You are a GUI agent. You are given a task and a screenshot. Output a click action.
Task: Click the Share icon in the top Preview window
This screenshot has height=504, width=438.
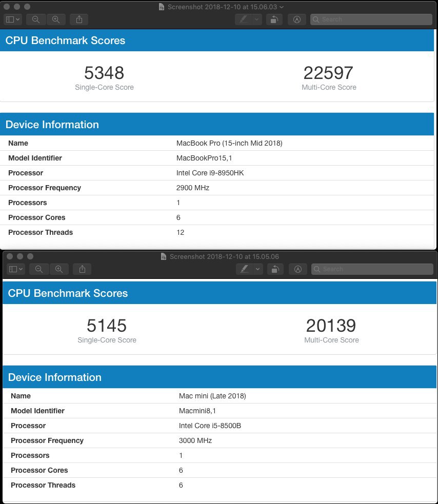point(79,19)
